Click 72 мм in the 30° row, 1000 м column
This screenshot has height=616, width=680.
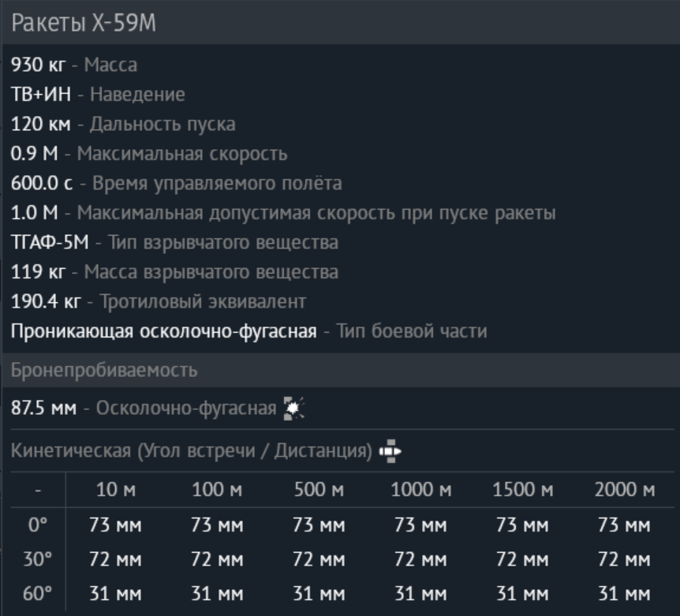[421, 560]
